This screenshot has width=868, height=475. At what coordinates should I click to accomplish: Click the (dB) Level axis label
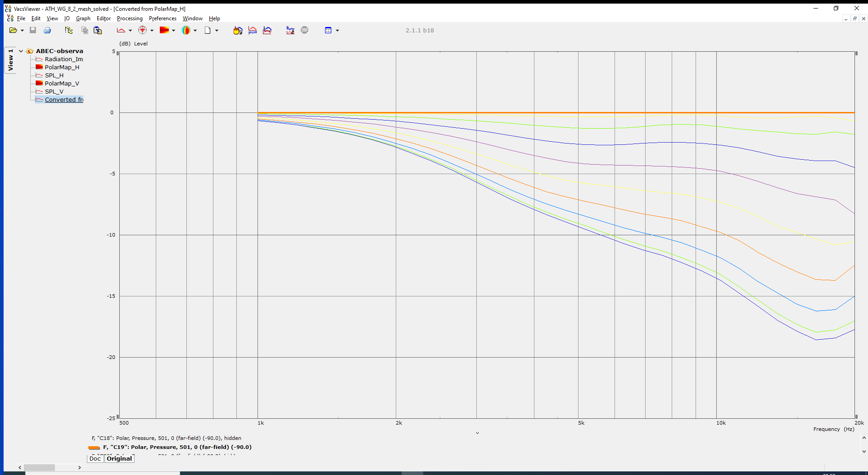133,44
